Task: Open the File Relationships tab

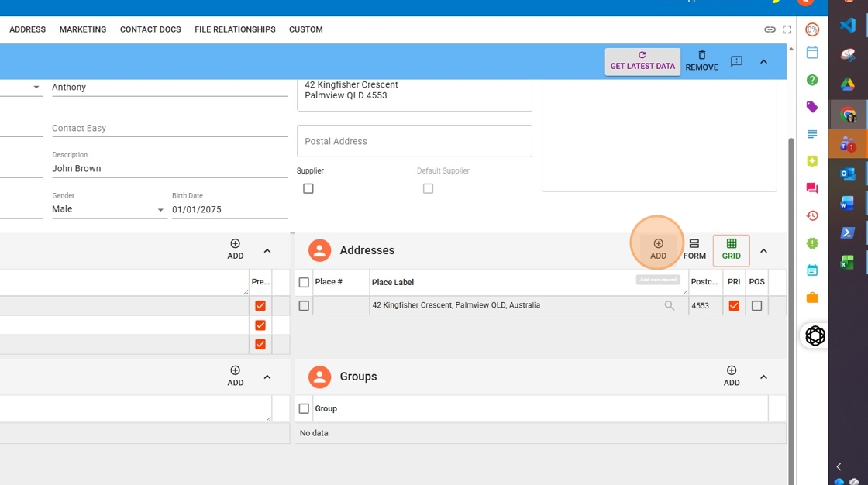Action: [235, 29]
